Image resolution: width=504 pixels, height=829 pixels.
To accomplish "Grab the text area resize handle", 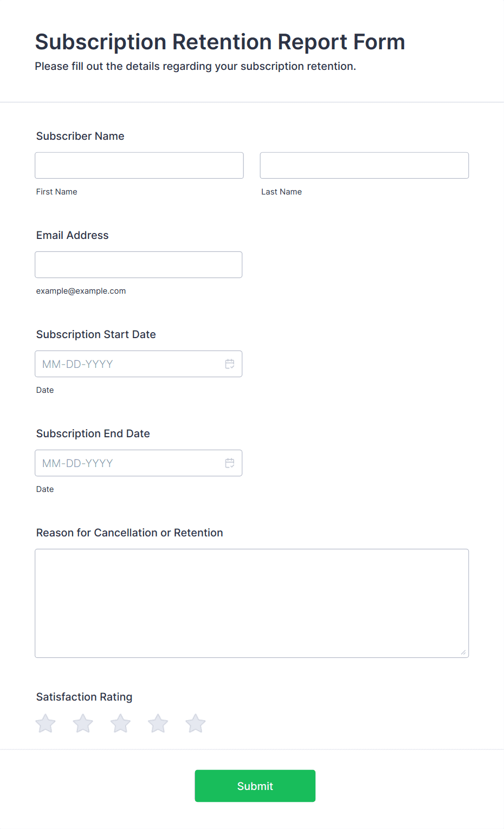I will click(463, 652).
